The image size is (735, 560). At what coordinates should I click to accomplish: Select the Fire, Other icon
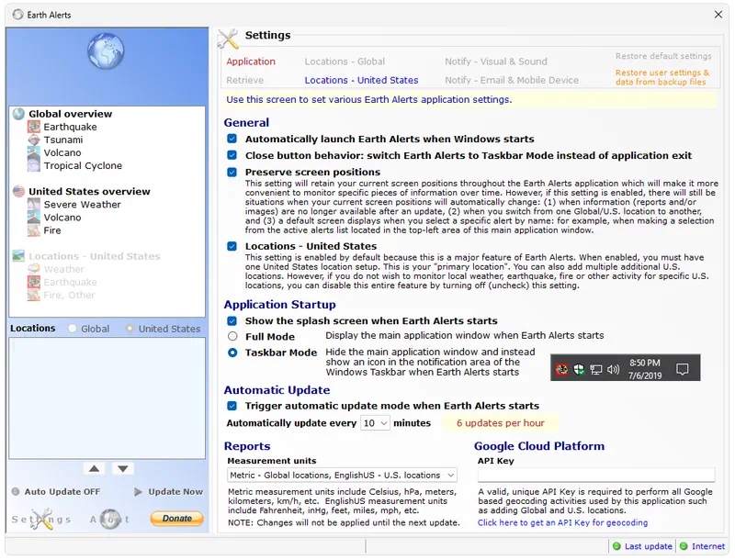click(x=34, y=295)
